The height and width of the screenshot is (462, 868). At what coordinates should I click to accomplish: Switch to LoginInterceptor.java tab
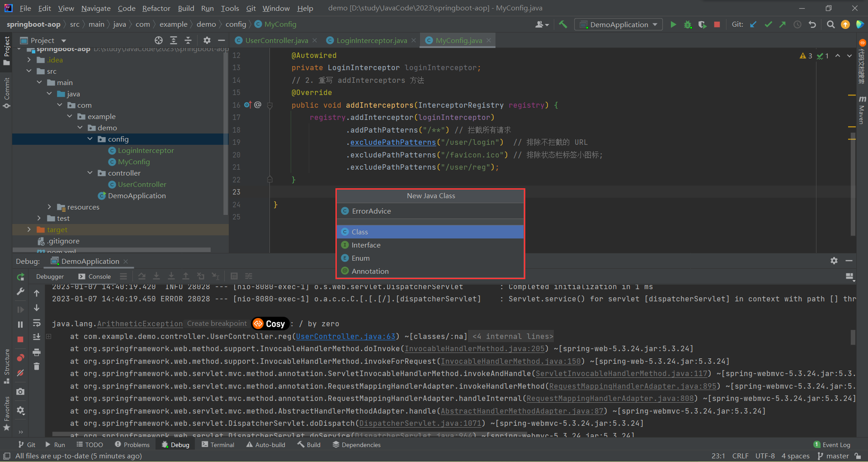(372, 40)
